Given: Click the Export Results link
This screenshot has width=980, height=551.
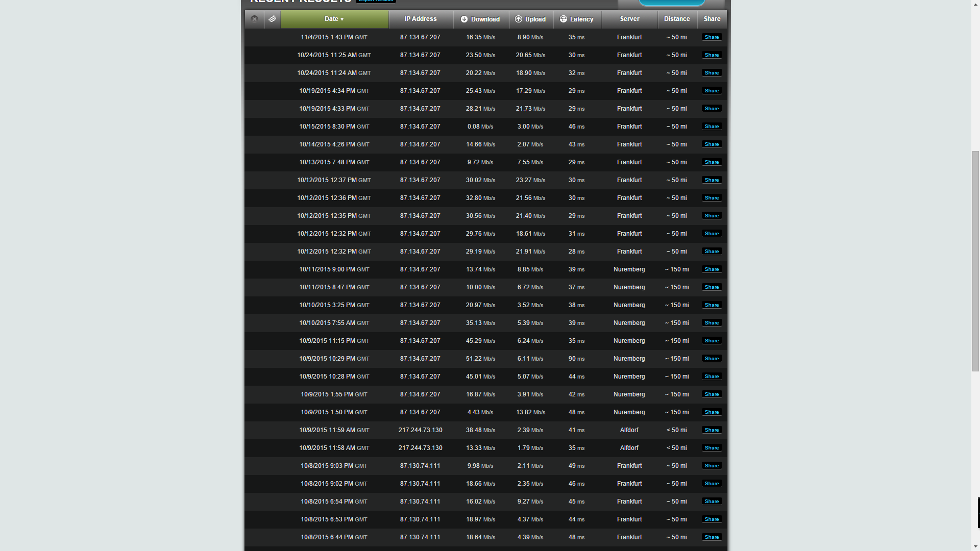Looking at the screenshot, I should (x=376, y=1).
